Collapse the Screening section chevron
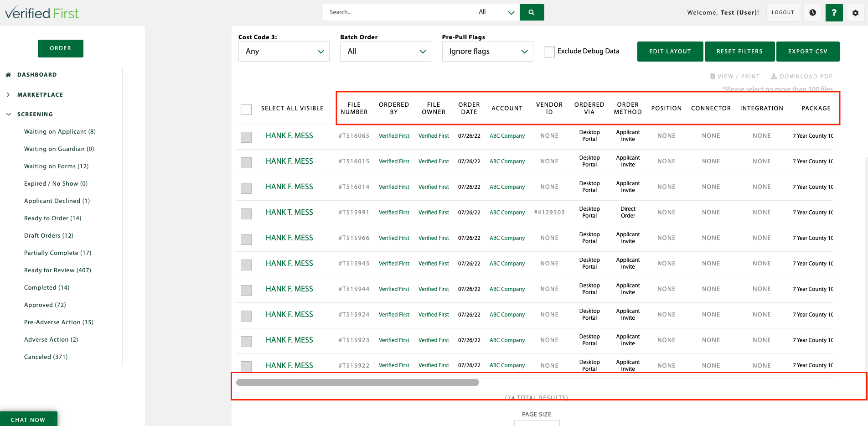The image size is (868, 426). click(x=8, y=114)
